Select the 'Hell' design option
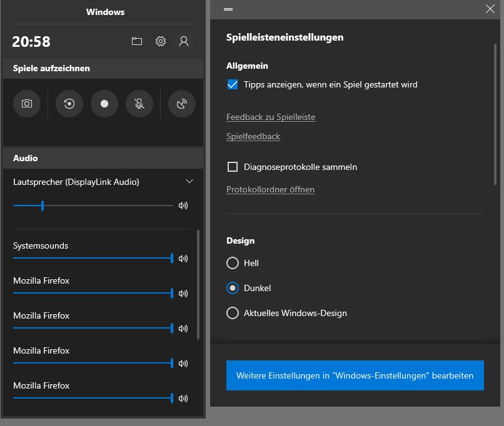504x426 pixels. coord(233,263)
